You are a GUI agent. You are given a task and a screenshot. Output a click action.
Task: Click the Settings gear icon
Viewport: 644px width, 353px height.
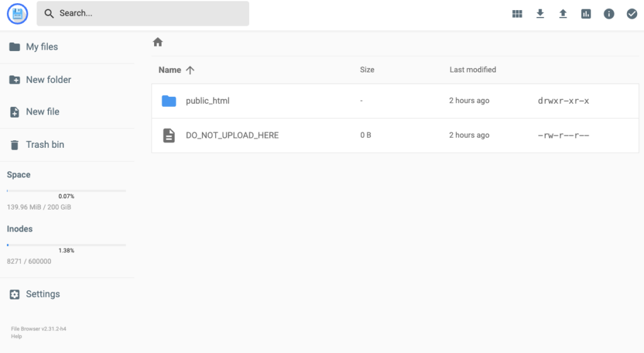[x=14, y=294]
